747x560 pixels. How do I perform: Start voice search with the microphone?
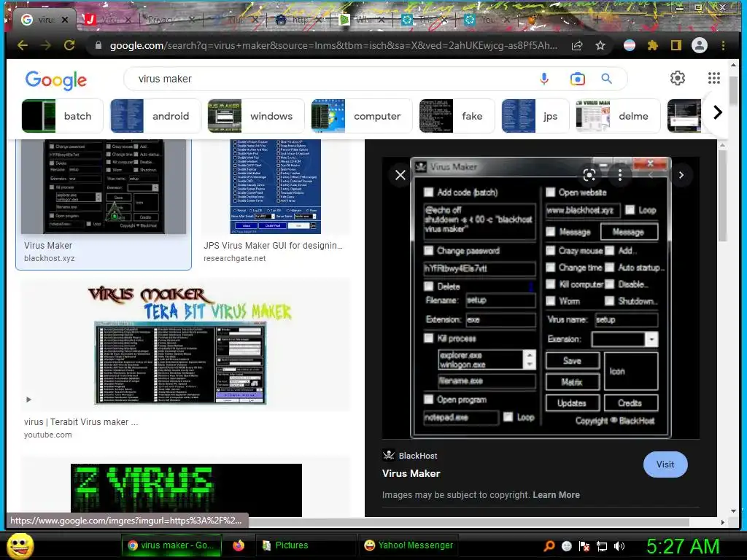coord(544,79)
